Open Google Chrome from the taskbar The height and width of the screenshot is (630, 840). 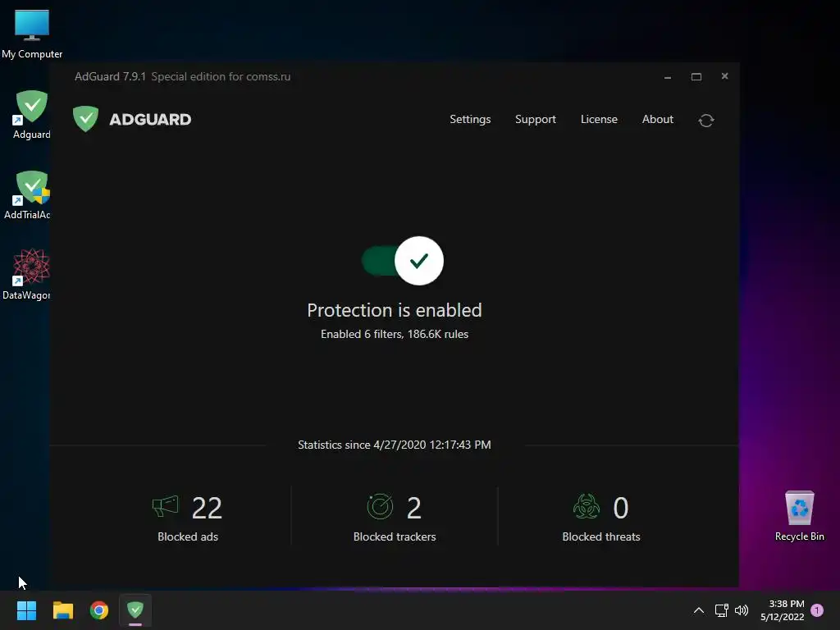pos(99,610)
